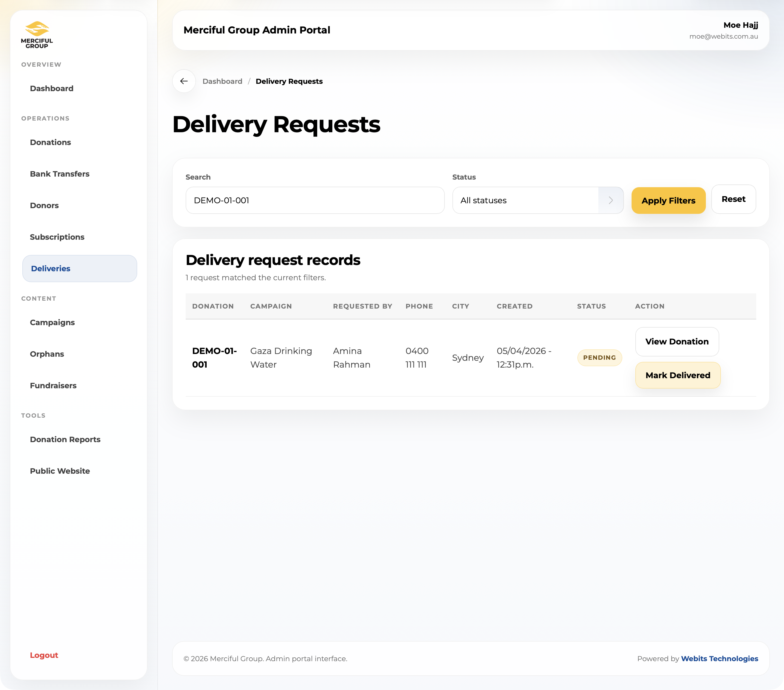Click the Moe Hajj user name
784x690 pixels.
click(741, 25)
